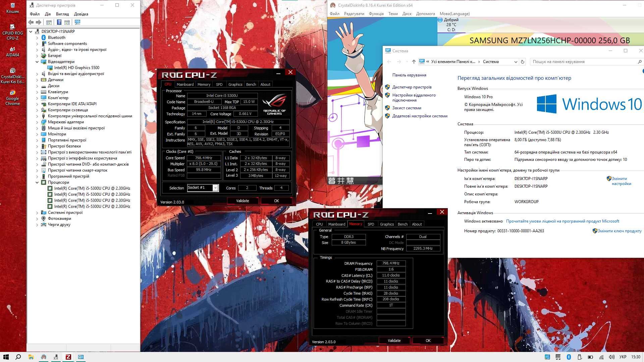Click OK in the upper CPU-Z window
This screenshot has width=644, height=362.
click(276, 201)
